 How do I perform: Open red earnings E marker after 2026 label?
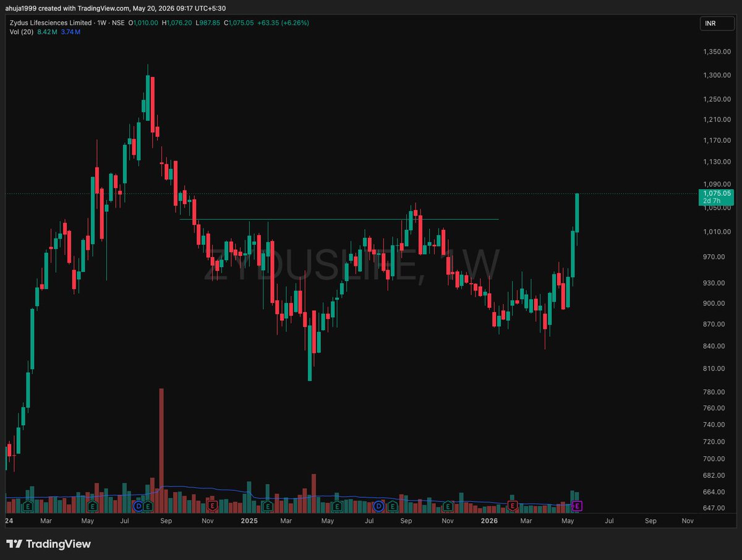pyautogui.click(x=512, y=506)
